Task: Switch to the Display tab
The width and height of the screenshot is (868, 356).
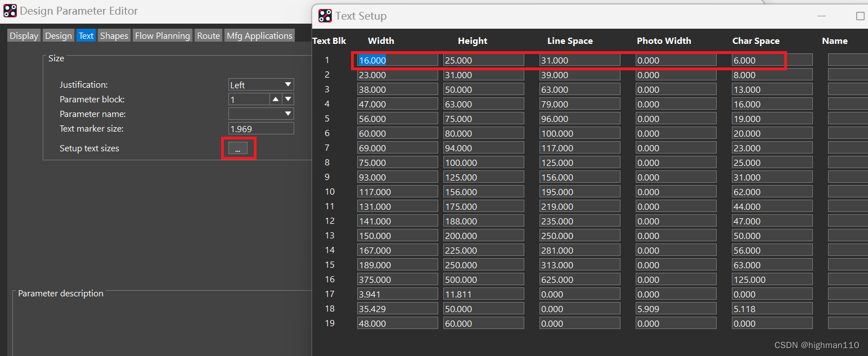Action: coord(24,36)
